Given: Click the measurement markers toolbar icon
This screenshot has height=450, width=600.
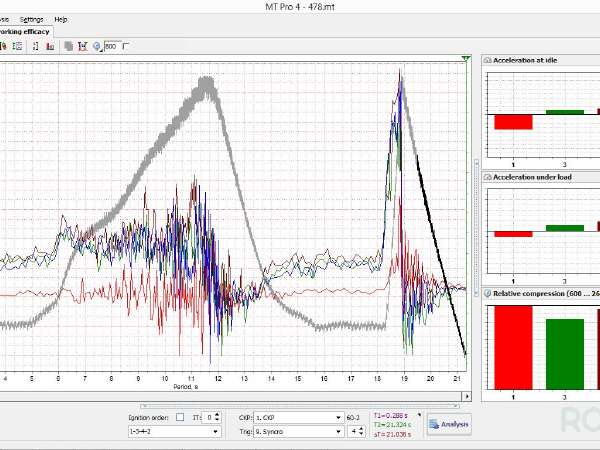Looking at the screenshot, I should click(x=83, y=46).
